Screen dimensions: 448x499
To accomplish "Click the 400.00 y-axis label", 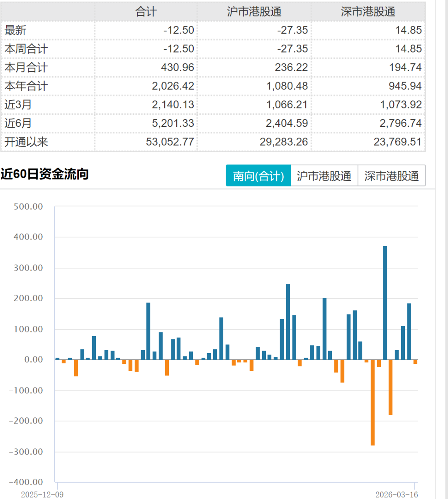I will [x=28, y=237].
